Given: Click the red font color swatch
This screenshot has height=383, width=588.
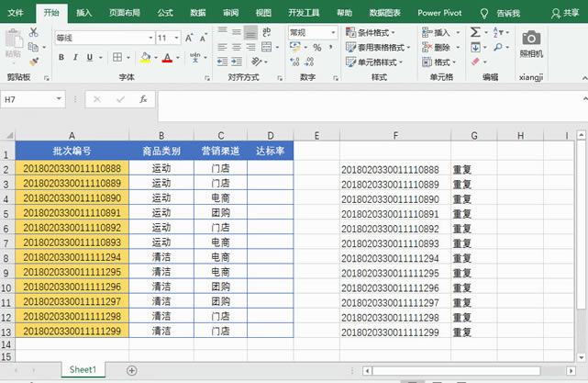Looking at the screenshot, I should pos(167,58).
